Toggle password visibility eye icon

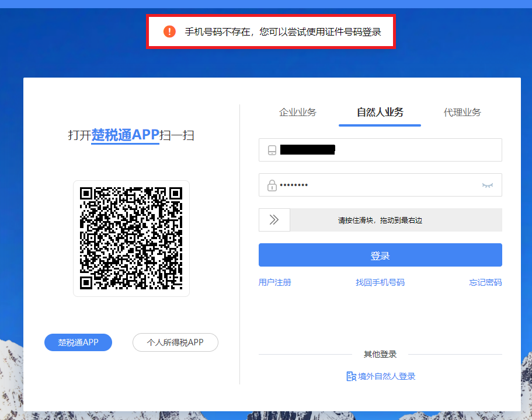488,185
